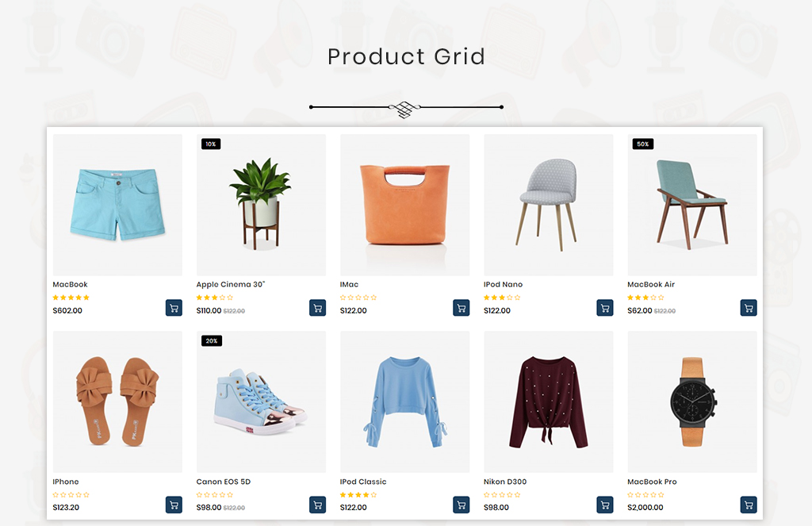Viewport: 812px width, 526px height.
Task: Select the wristwatch product image
Action: (x=692, y=401)
